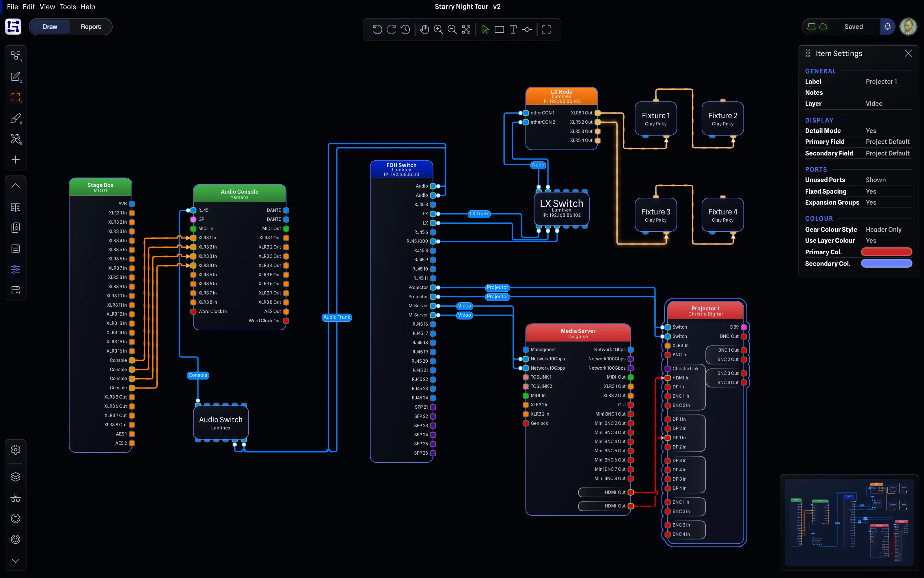The image size is (924, 578).
Task: Open Secondary Field Project Default dropdown
Action: [887, 153]
